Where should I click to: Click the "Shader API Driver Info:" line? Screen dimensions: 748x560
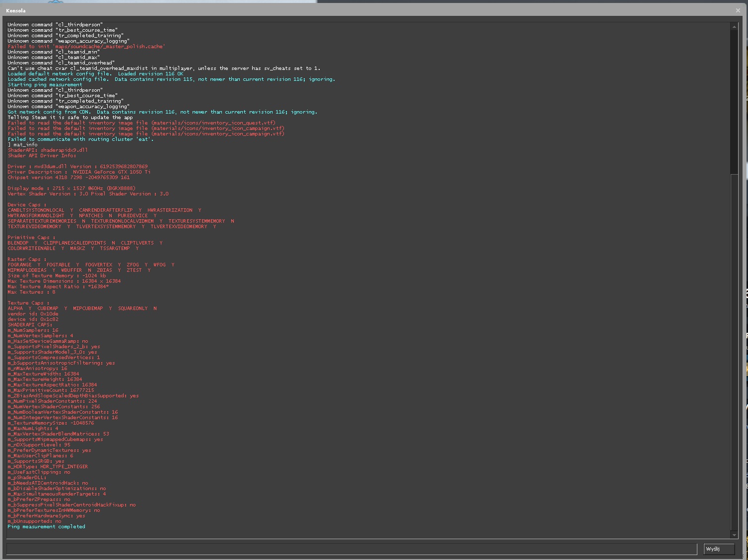tap(42, 156)
